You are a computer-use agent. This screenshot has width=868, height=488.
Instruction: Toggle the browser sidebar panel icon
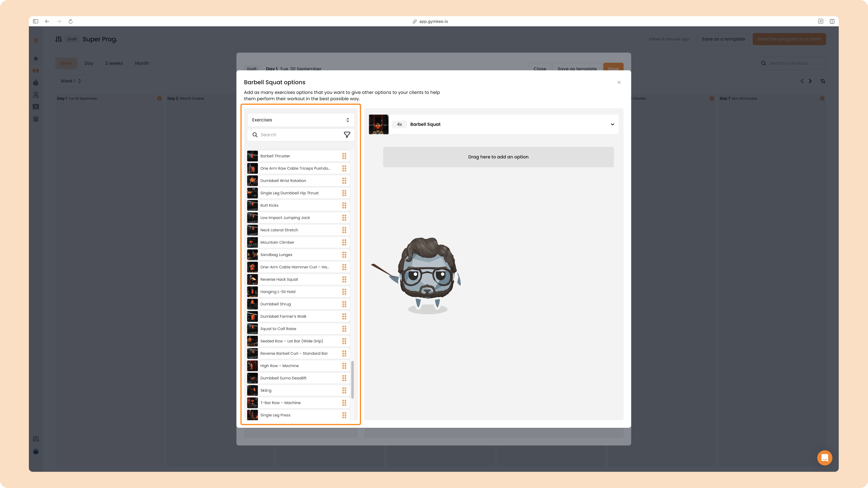(35, 21)
